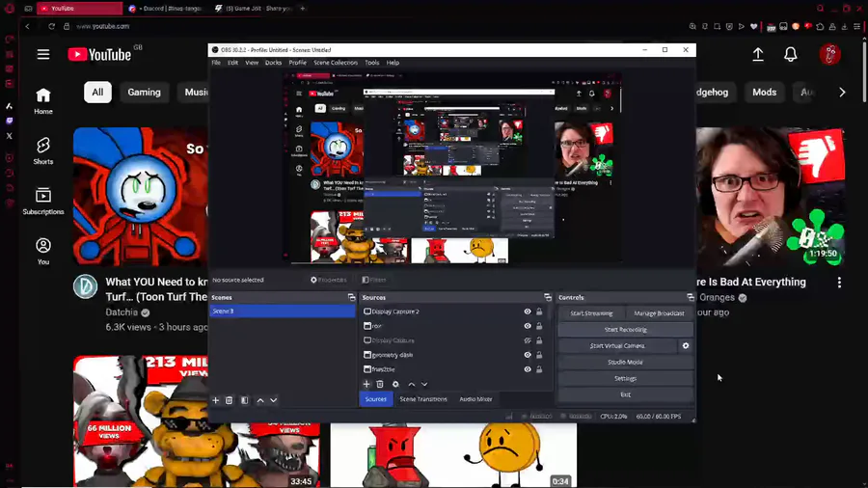This screenshot has width=868, height=488.
Task: Hide the Display Capture 2 source
Action: 528,312
